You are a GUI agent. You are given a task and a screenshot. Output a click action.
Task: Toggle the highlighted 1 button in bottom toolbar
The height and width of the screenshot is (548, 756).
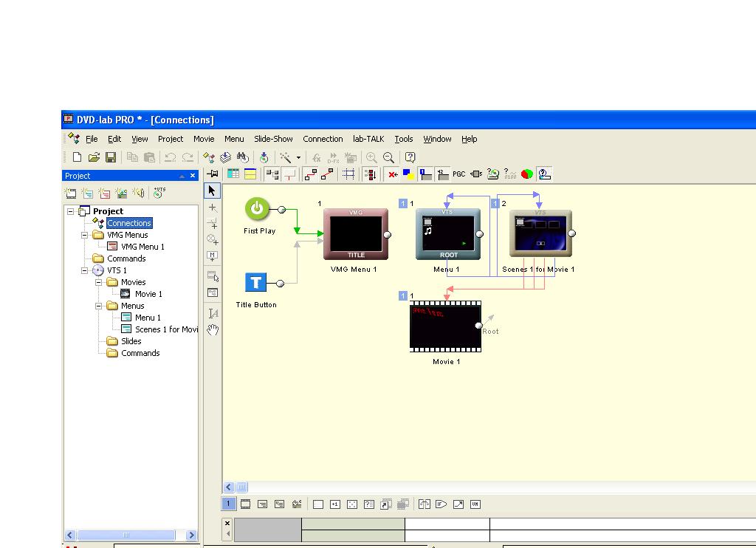229,504
